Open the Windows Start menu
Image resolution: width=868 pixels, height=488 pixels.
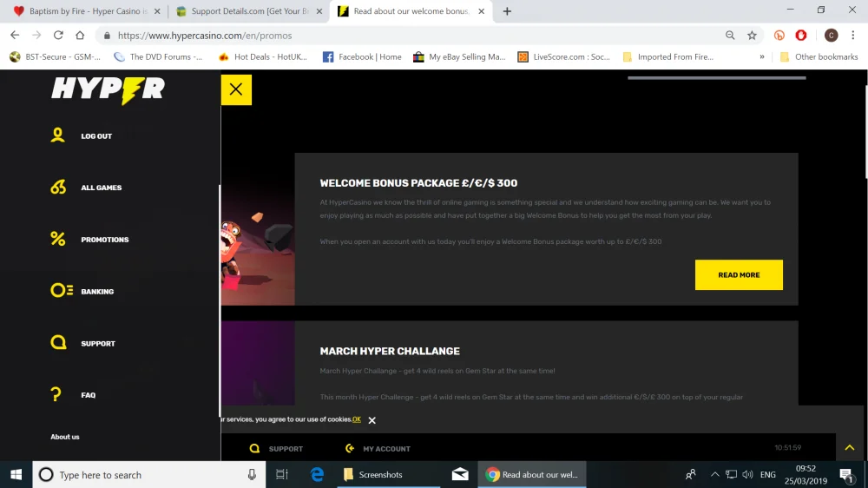click(x=16, y=475)
